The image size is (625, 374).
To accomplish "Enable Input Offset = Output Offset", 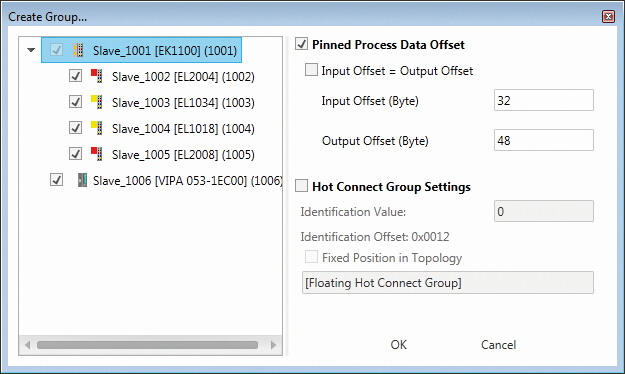I will 311,70.
